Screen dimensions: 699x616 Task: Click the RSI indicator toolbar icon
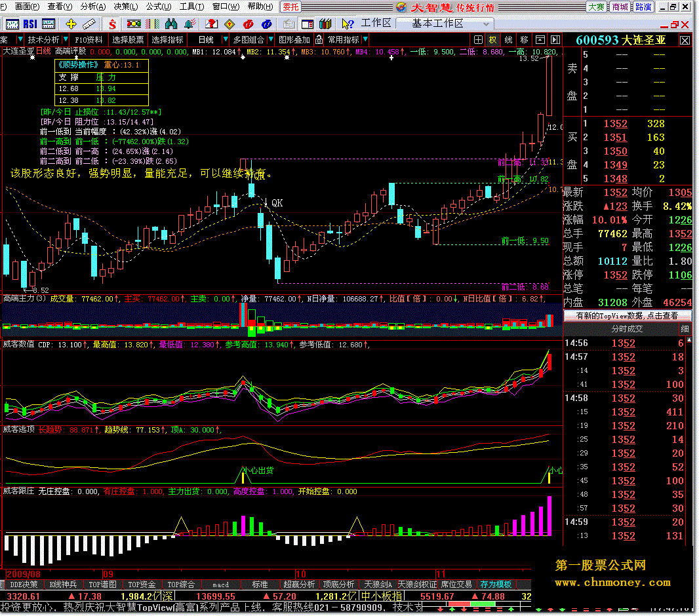(30, 24)
